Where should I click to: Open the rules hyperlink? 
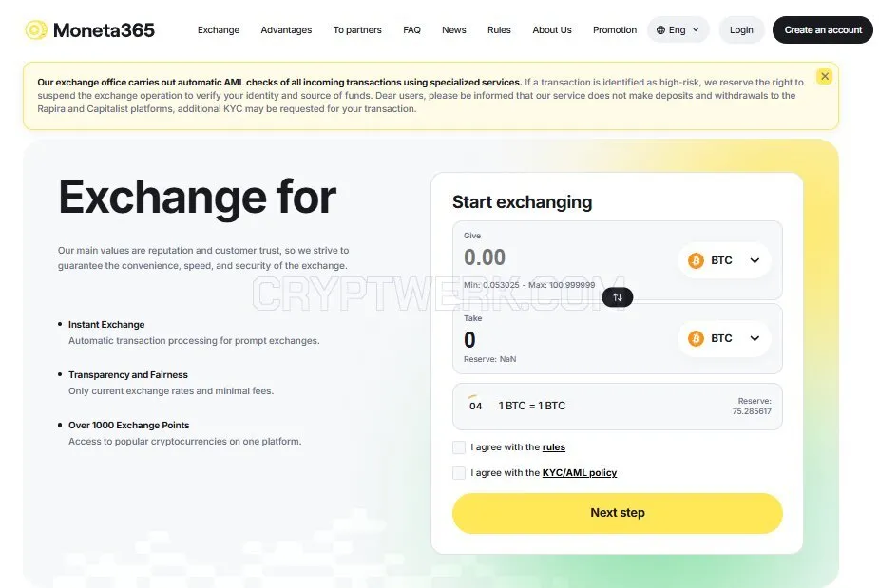tap(554, 447)
